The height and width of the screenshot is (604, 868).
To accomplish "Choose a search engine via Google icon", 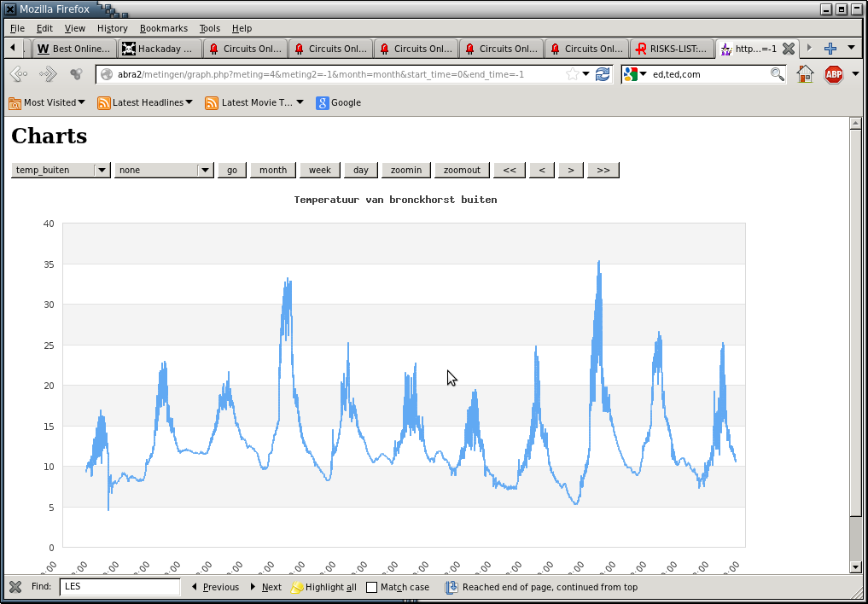I will (x=634, y=74).
